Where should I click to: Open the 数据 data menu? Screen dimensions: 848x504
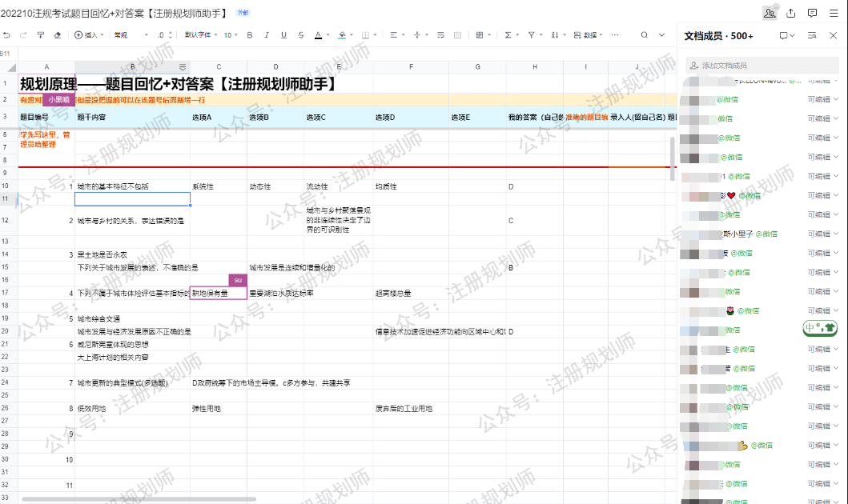[588, 35]
